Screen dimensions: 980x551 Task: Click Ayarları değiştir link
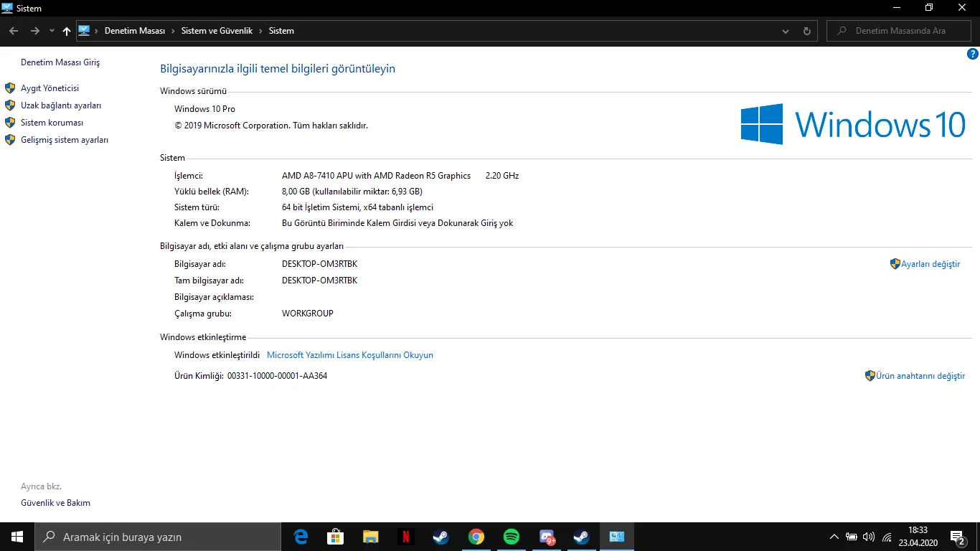tap(930, 264)
